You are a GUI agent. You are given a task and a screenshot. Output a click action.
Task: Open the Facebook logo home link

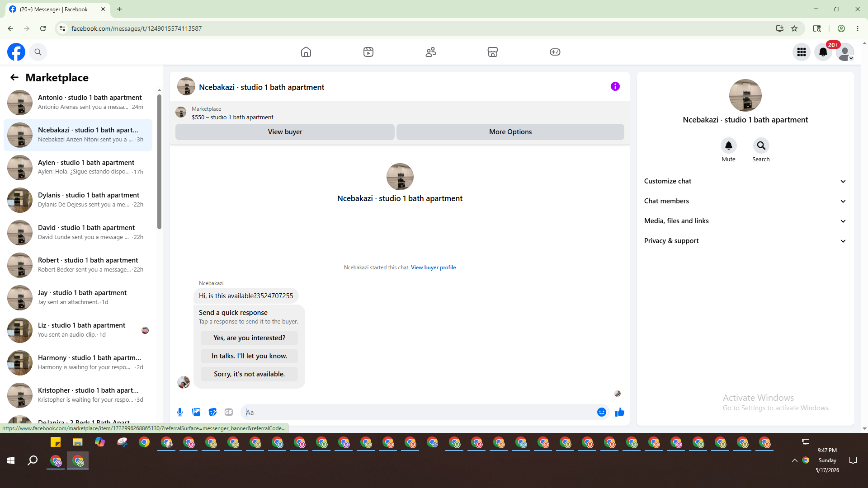tap(16, 52)
